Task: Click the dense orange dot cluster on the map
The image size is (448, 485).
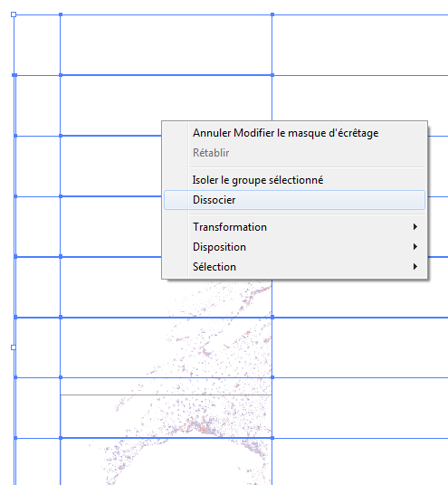Action: tap(202, 428)
